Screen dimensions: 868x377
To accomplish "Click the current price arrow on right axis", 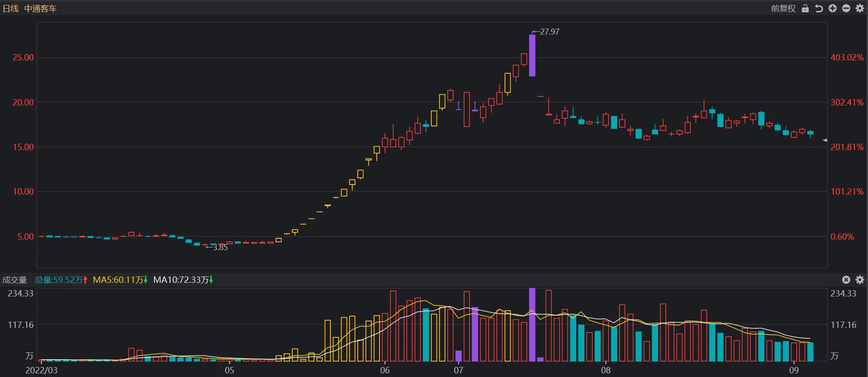I will click(825, 141).
